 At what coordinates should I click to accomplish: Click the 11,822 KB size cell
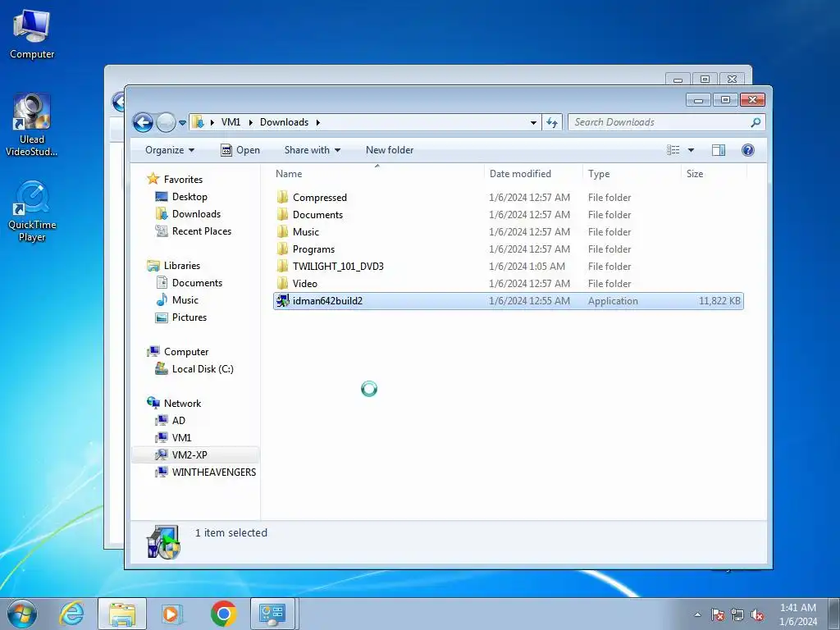tap(719, 301)
